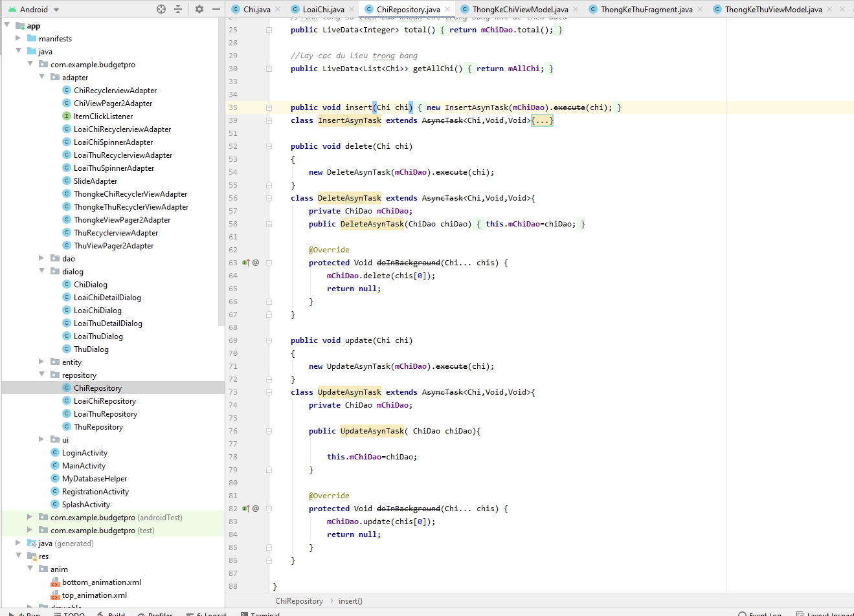Switch to the ThongKeThuViewModel.java tab
The width and height of the screenshot is (854, 616).
click(x=773, y=9)
